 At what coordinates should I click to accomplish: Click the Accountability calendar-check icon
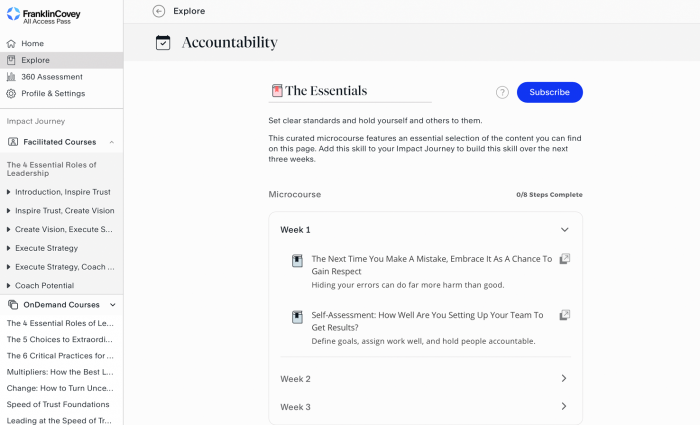coord(163,43)
